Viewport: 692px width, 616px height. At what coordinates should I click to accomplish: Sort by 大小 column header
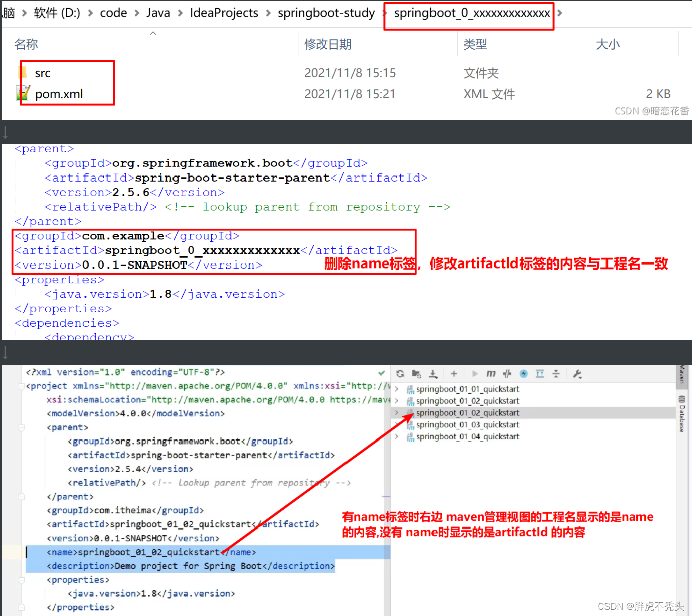coord(608,44)
